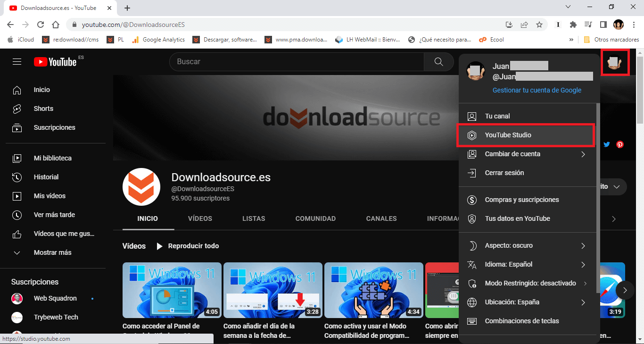The height and width of the screenshot is (344, 644).
Task: Switch to the COMUNIDAD channel tab
Action: coord(315,218)
